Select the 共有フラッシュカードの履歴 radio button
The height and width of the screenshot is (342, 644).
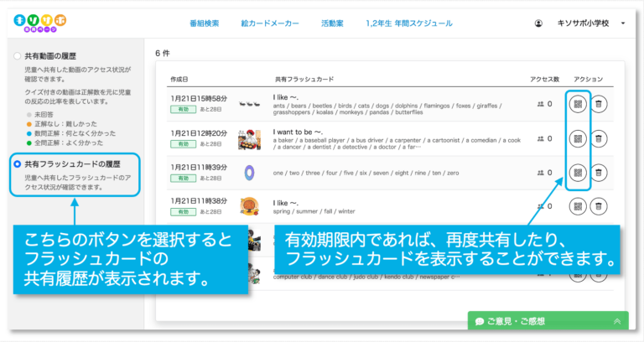point(18,164)
